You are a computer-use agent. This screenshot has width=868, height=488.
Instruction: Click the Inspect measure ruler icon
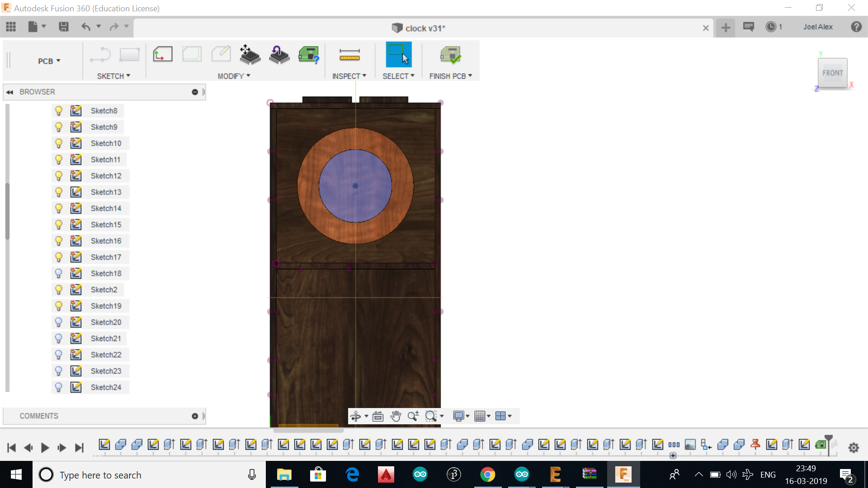[x=349, y=55]
